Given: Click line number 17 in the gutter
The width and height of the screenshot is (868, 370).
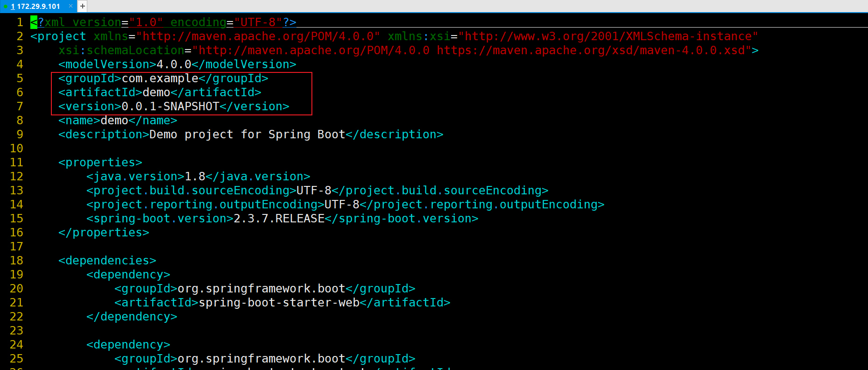Looking at the screenshot, I should [x=16, y=247].
